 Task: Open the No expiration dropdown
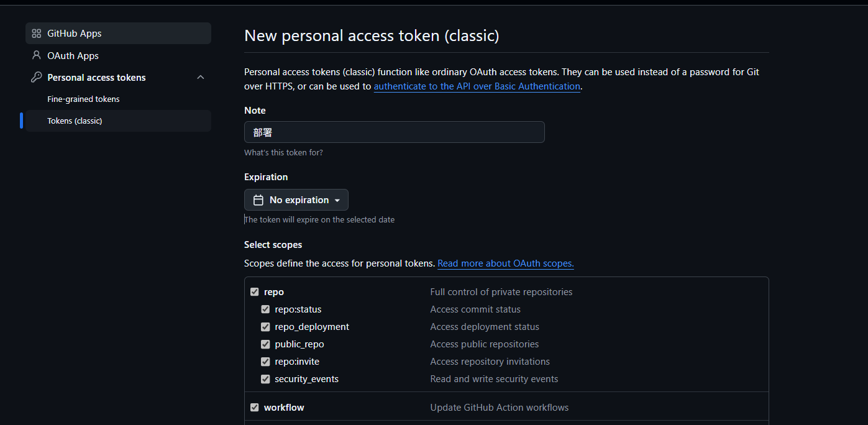(x=296, y=200)
